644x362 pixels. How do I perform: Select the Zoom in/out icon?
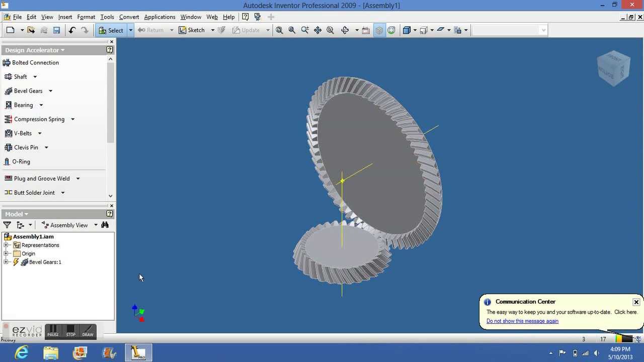305,30
